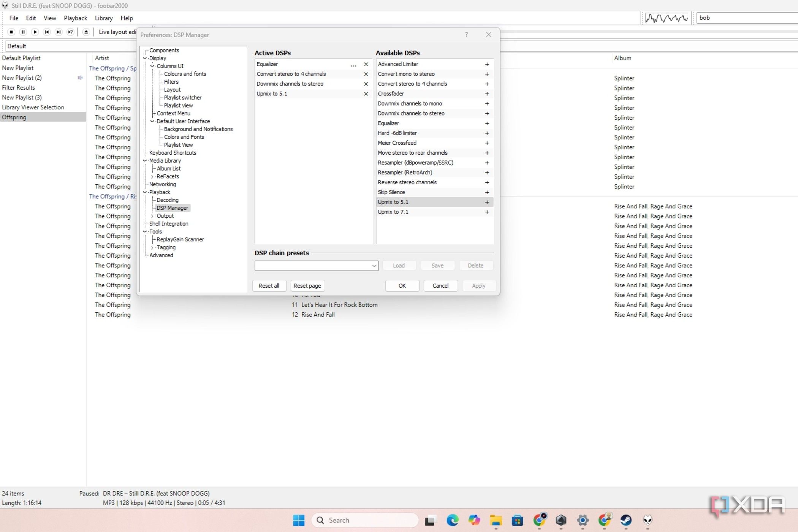Add Upmix to 7.1 DSP
Image resolution: width=798 pixels, height=532 pixels.
[487, 212]
